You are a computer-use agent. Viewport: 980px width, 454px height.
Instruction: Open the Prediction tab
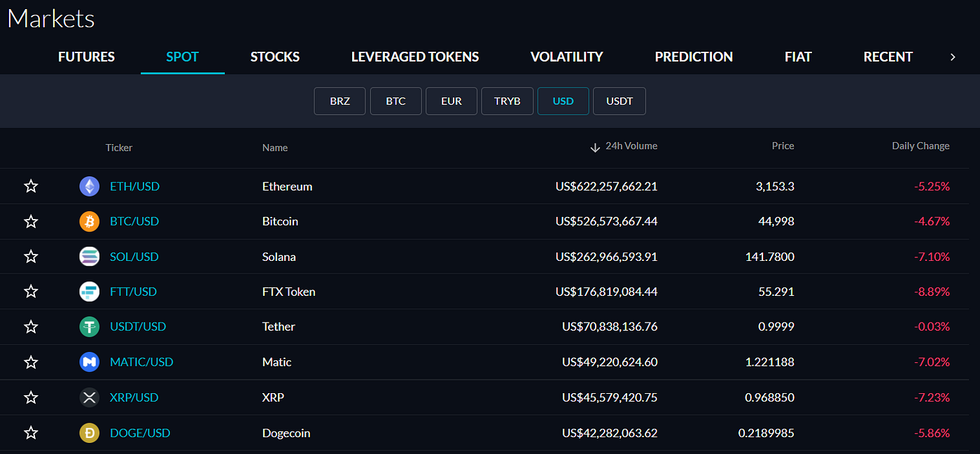[694, 57]
